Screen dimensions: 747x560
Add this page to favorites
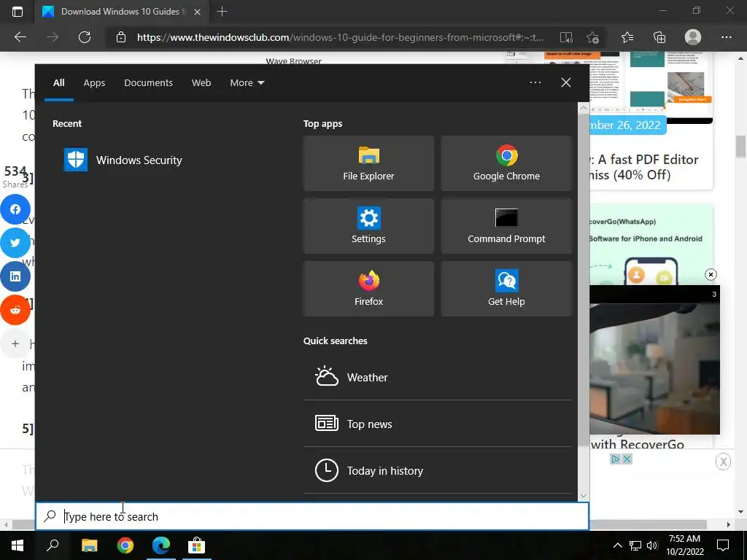pos(592,37)
